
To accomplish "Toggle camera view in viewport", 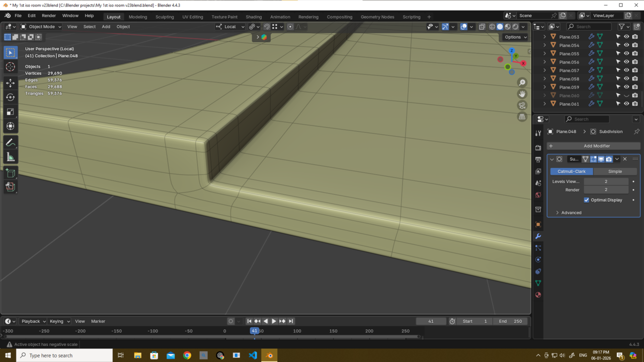I will coord(522,105).
